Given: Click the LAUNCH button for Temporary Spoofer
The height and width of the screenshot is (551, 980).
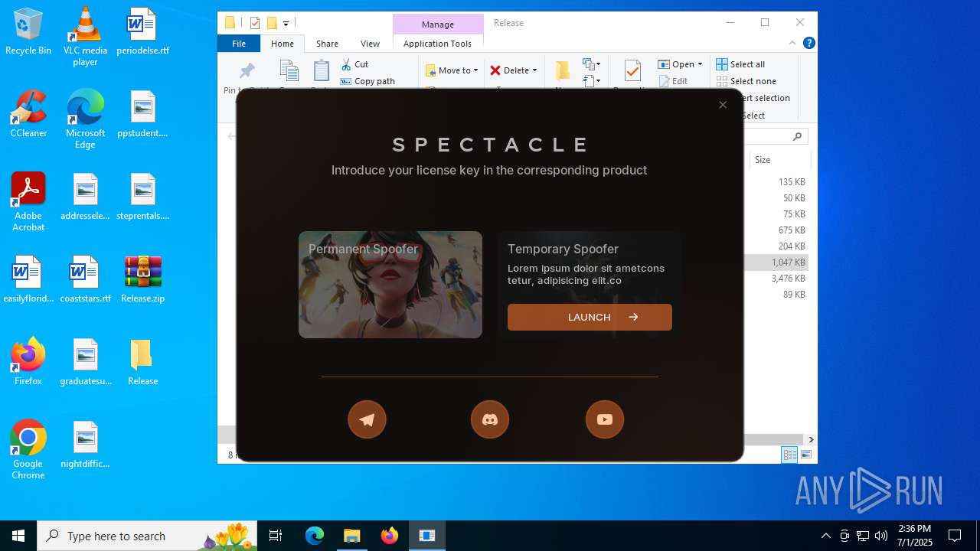Looking at the screenshot, I should 590,317.
